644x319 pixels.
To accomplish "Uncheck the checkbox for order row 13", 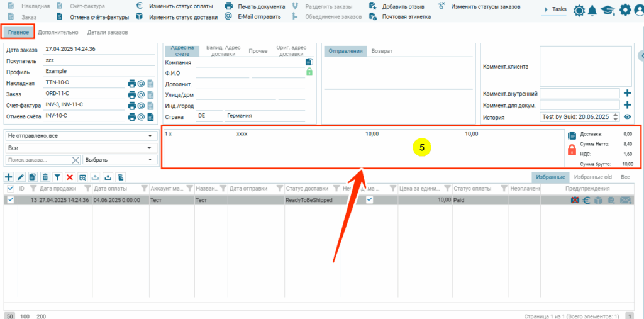I will pyautogui.click(x=10, y=199).
